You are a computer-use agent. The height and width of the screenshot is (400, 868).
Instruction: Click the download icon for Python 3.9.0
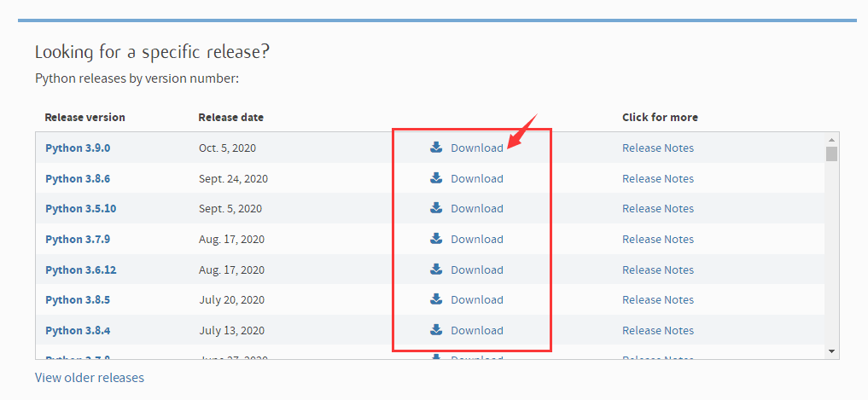click(436, 148)
